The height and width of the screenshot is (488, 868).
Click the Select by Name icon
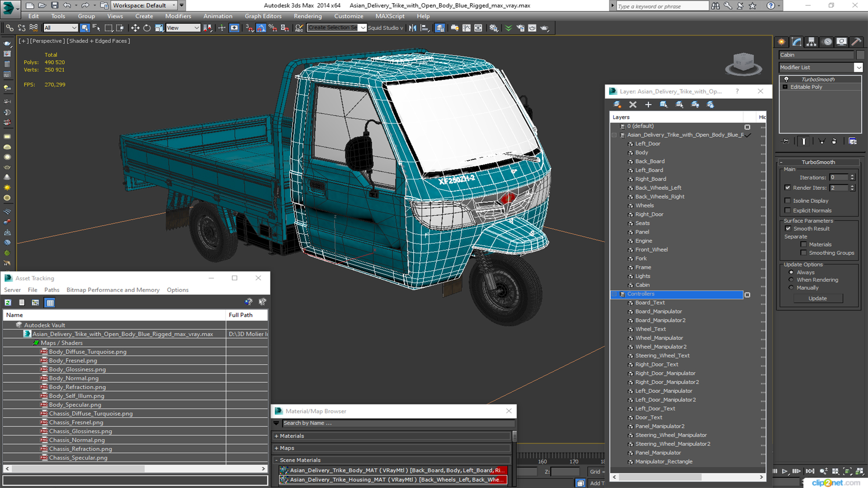coord(96,28)
